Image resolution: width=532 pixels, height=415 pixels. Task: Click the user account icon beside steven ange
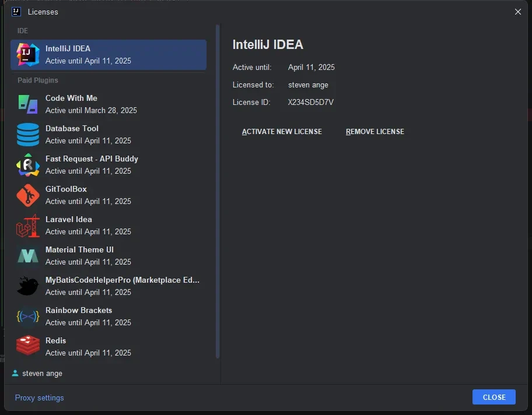[15, 373]
